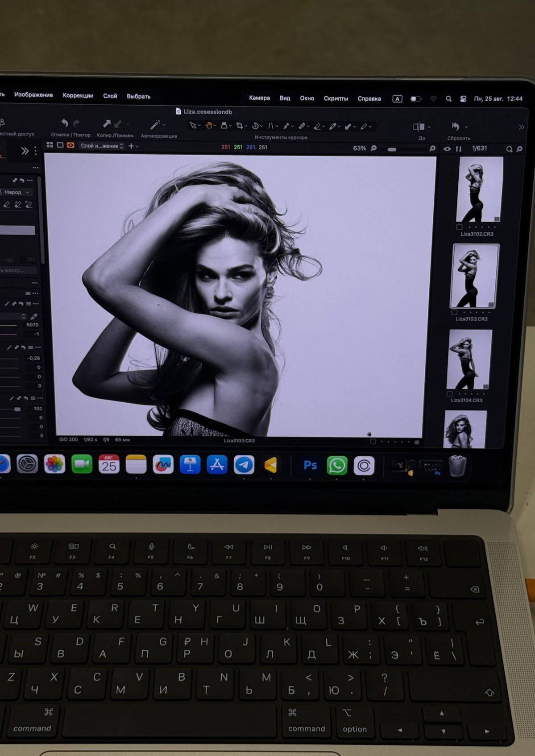Image resolution: width=535 pixels, height=756 pixels.
Task: Open Capture One icon in the Dock
Action: click(x=364, y=466)
